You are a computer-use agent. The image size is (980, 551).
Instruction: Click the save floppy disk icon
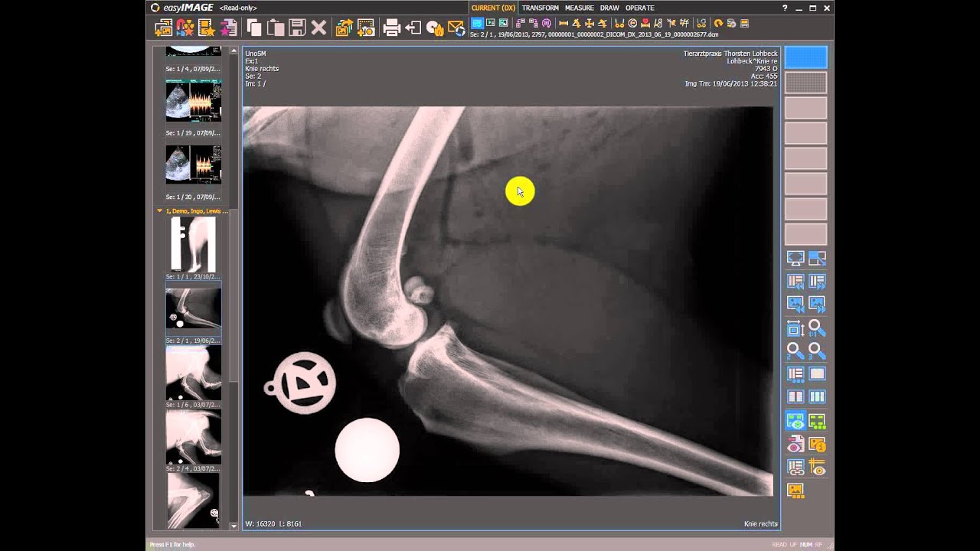298,28
